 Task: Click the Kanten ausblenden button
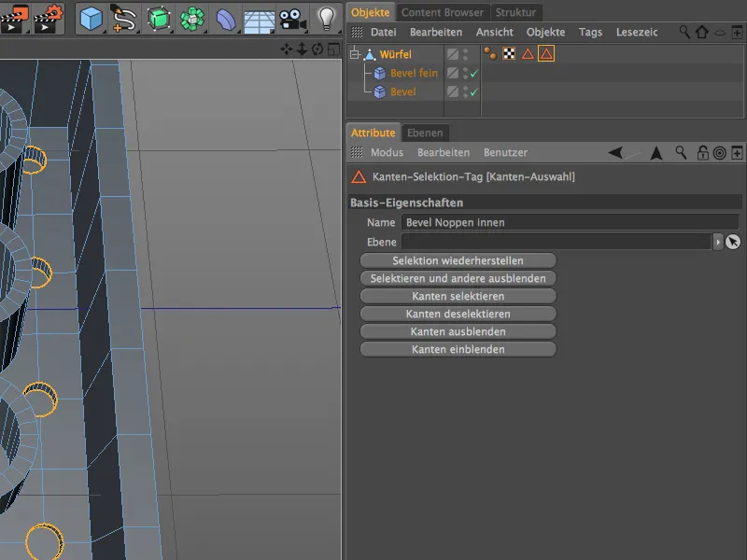tap(458, 331)
